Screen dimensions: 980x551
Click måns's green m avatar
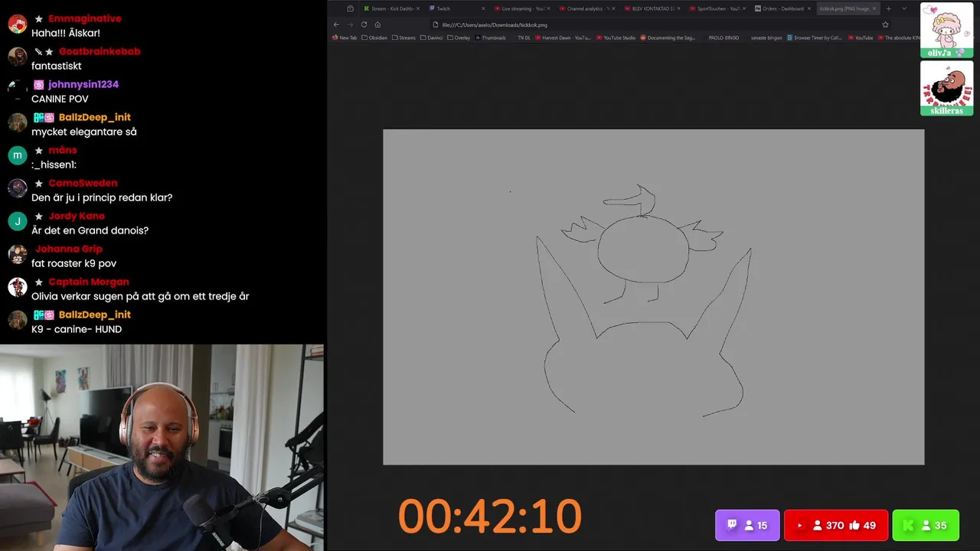(x=18, y=155)
